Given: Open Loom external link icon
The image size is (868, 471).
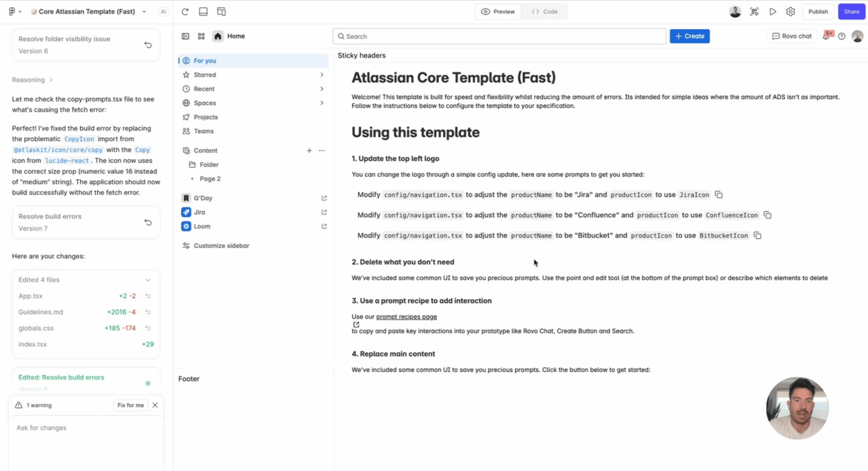Looking at the screenshot, I should (324, 226).
